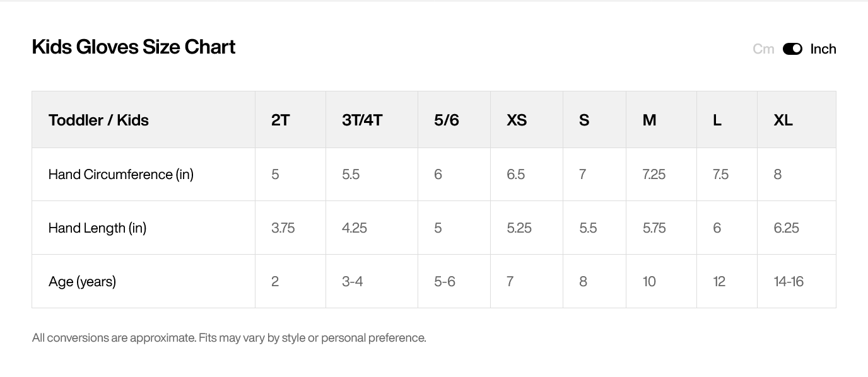Image resolution: width=868 pixels, height=377 pixels.
Task: Toggle the Cm/Inch unit switch
Action: pyautogui.click(x=792, y=49)
